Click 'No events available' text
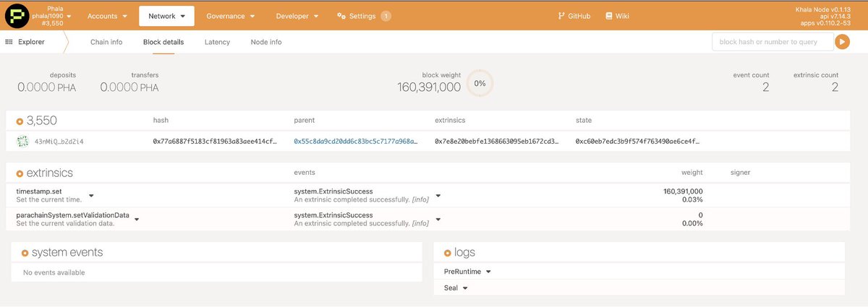Viewport: 868px width, 307px height. click(54, 272)
